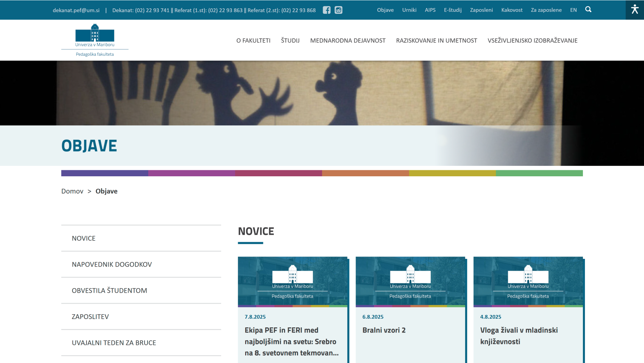The width and height of the screenshot is (644, 363).
Task: Open RAZISKOVANJE IN UMETNOST menu
Action: click(436, 41)
